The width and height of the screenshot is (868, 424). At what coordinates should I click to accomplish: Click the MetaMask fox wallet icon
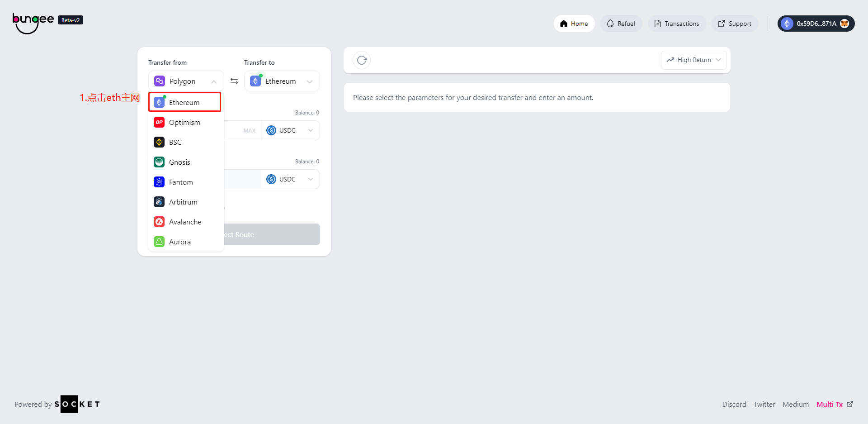point(844,24)
